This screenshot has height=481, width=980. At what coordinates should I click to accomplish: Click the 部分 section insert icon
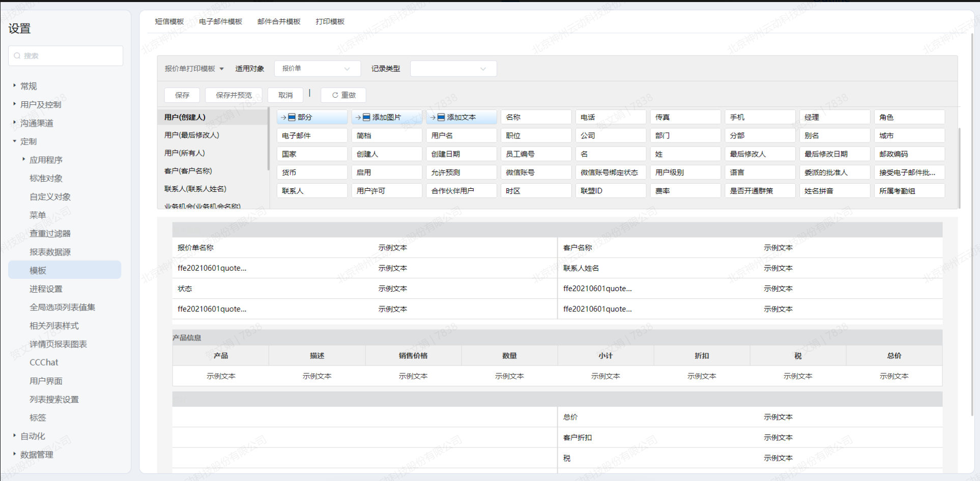[x=292, y=118]
